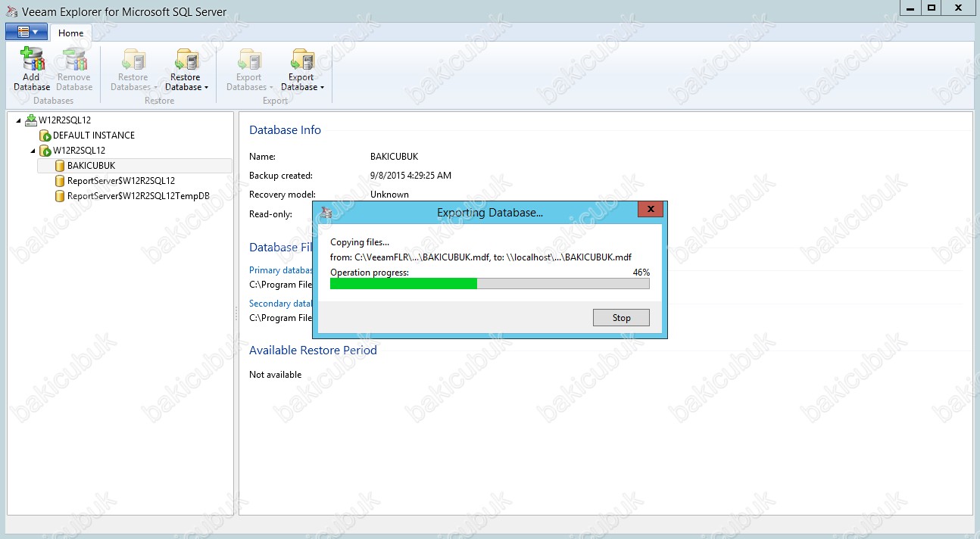Click the "Read-only:" label
This screenshot has height=539, width=980.
click(x=270, y=214)
